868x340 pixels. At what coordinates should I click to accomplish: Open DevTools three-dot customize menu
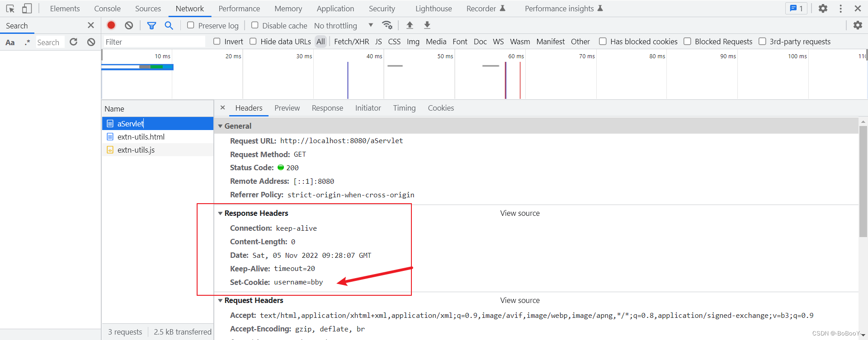click(840, 8)
